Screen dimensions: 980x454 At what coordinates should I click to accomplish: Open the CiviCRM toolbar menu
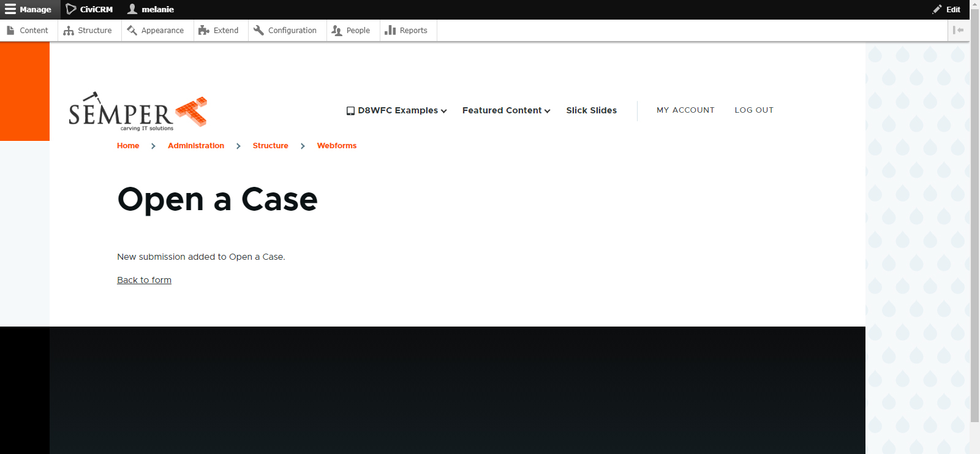coord(89,9)
